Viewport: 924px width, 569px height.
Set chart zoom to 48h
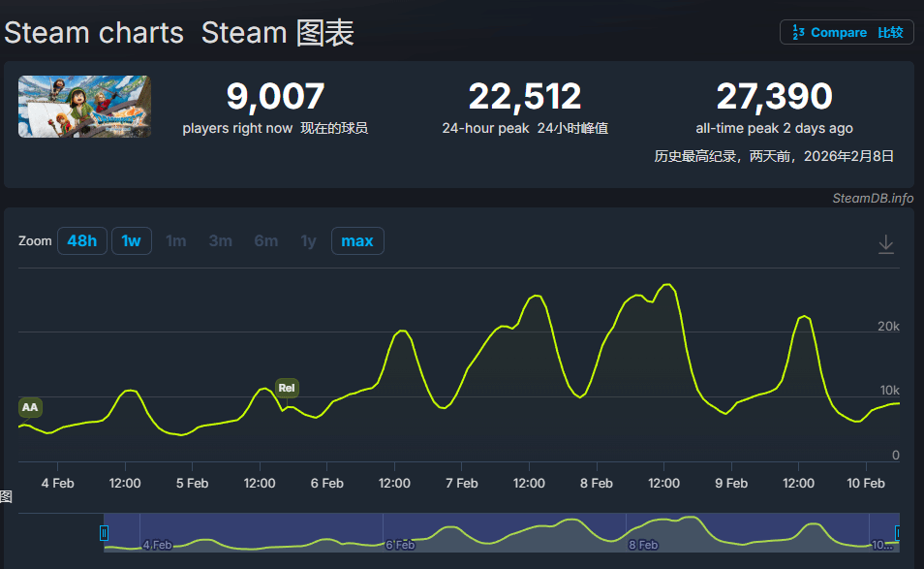tap(81, 240)
